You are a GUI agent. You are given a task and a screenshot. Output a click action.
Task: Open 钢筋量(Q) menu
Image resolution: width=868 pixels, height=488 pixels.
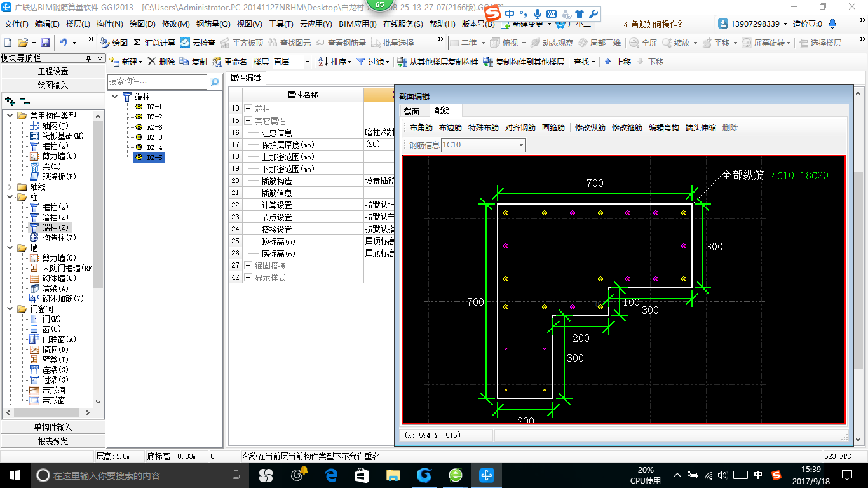click(x=213, y=24)
